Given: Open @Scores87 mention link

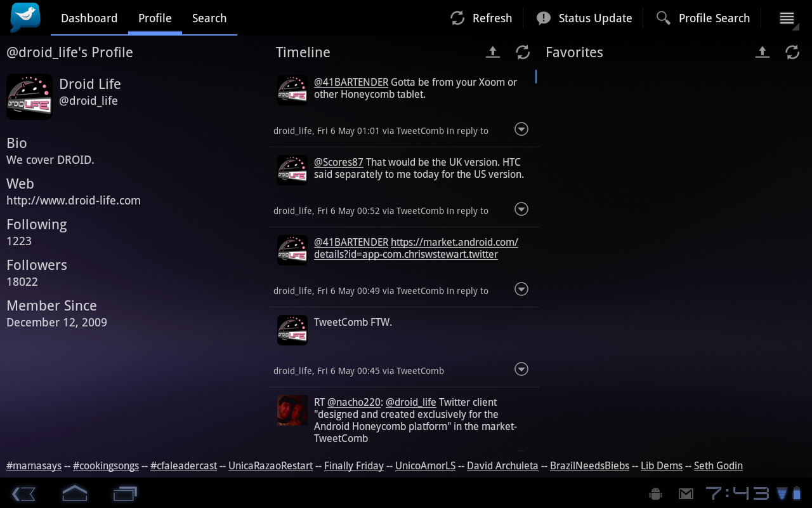Looking at the screenshot, I should pyautogui.click(x=339, y=162).
